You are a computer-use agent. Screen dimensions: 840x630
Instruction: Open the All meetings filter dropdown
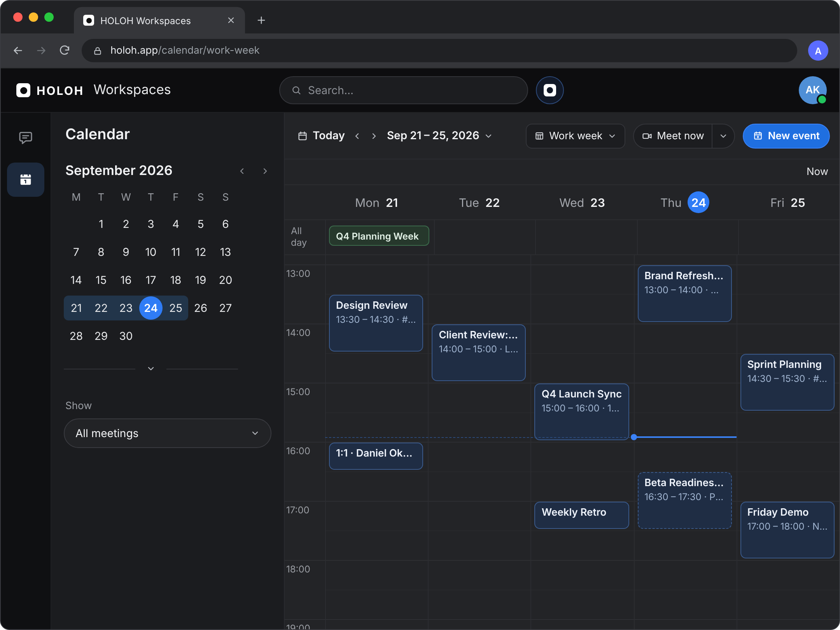[167, 433]
